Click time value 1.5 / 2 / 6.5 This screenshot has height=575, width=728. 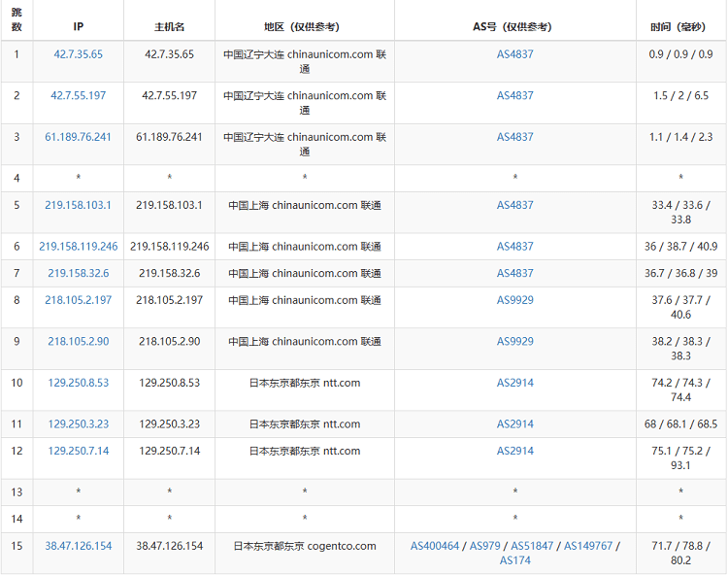click(x=680, y=96)
